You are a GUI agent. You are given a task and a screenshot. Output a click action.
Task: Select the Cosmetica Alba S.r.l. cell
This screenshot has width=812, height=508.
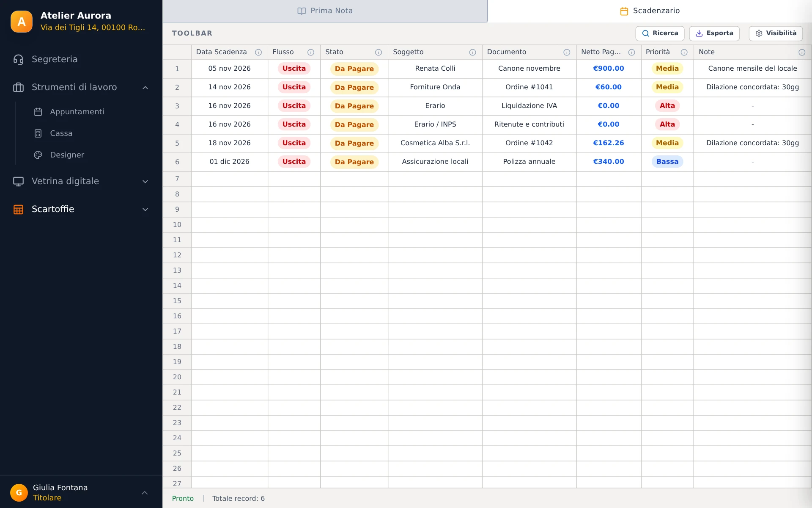[x=435, y=143]
